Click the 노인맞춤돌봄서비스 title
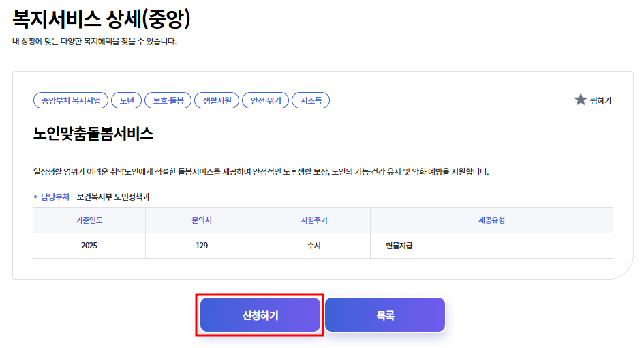The width and height of the screenshot is (644, 348). [x=93, y=134]
